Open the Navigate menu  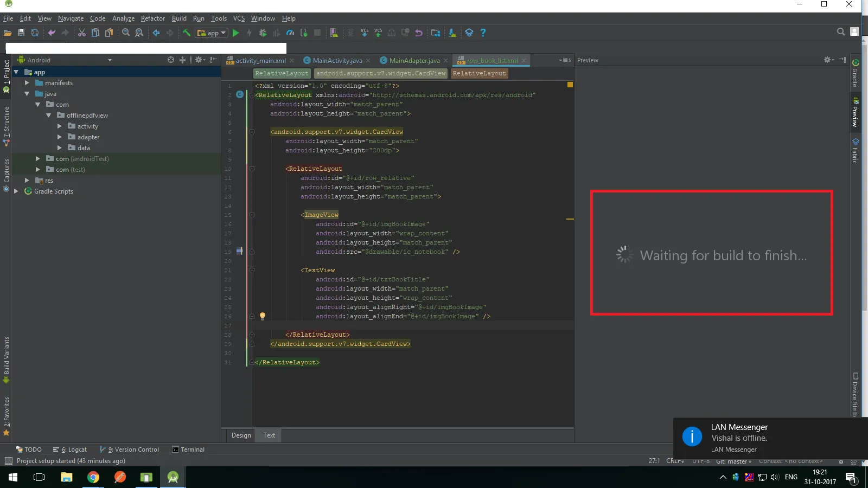[71, 18]
